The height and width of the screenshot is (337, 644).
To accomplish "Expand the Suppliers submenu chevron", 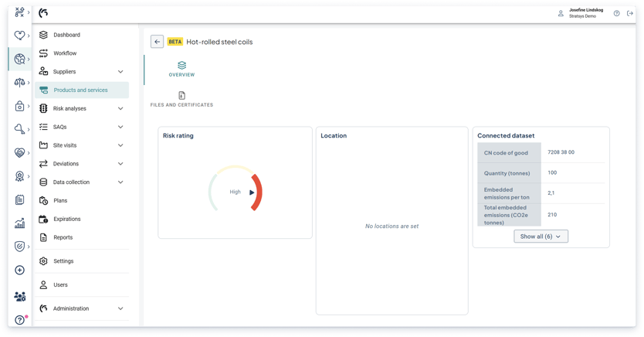I will click(120, 72).
